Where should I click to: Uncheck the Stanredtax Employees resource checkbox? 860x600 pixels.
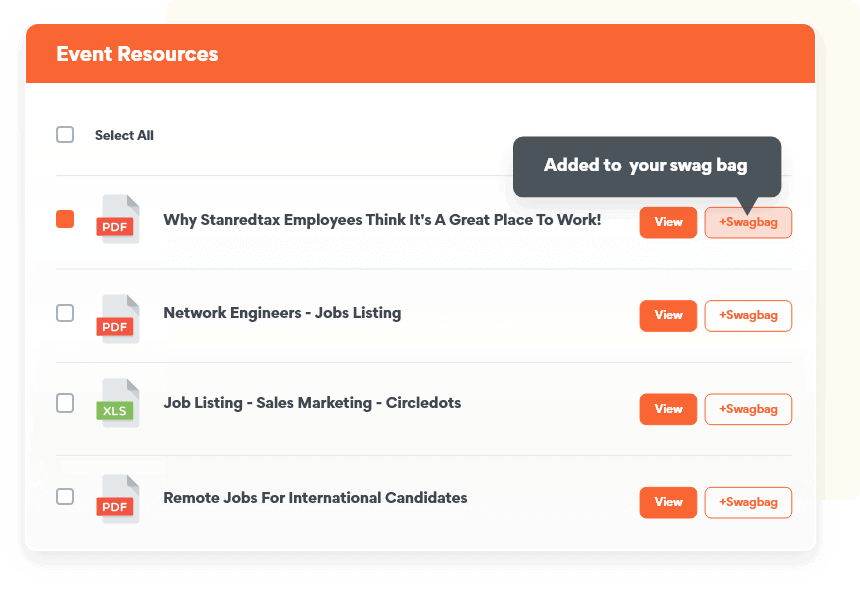[65, 219]
